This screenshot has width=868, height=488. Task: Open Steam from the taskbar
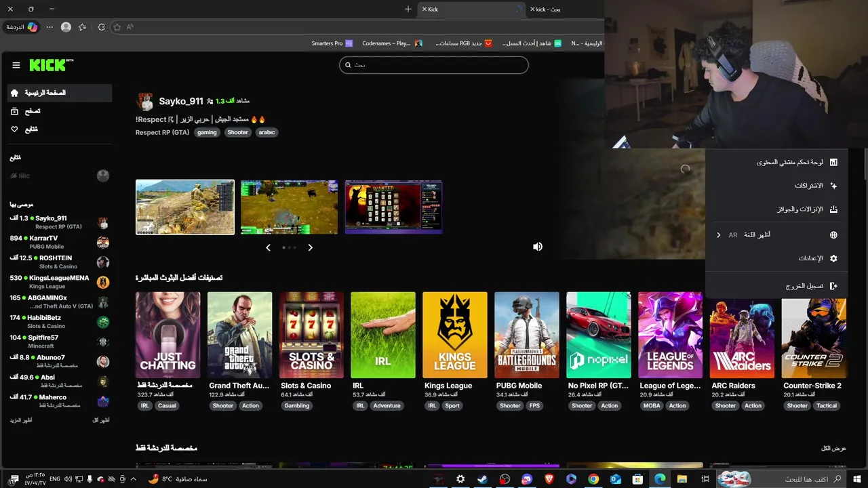click(482, 479)
